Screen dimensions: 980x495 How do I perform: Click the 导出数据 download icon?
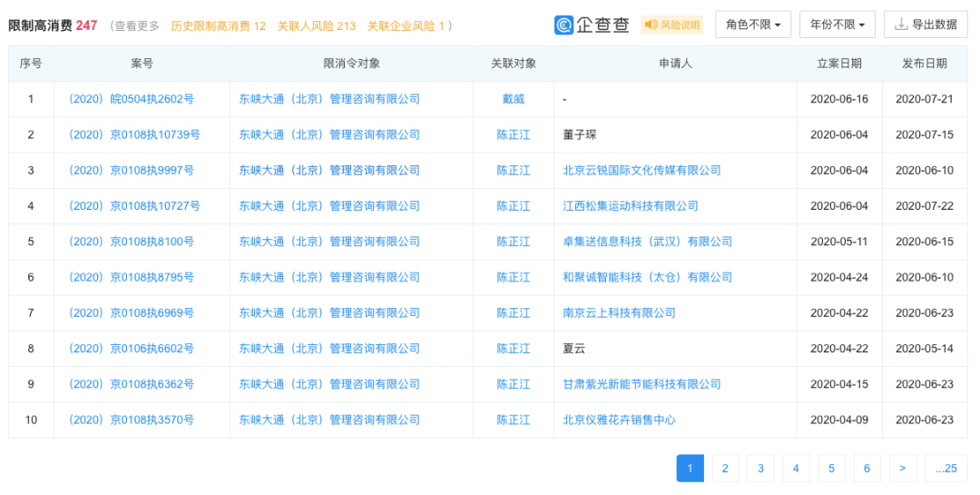pyautogui.click(x=901, y=25)
